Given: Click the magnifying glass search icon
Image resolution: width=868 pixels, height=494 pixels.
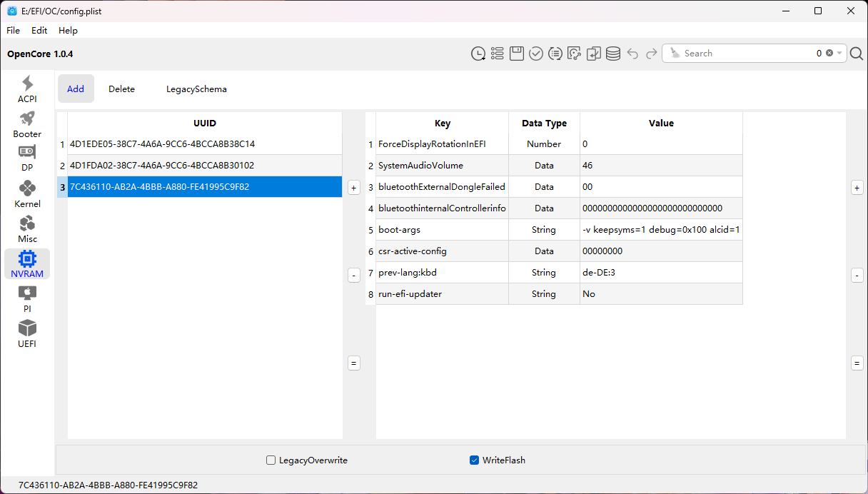Looking at the screenshot, I should pyautogui.click(x=857, y=54).
